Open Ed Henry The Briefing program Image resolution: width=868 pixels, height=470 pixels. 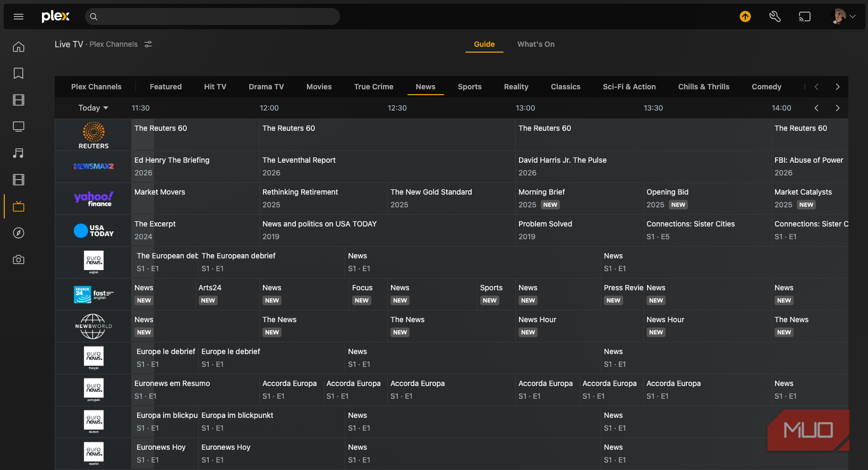pos(195,166)
